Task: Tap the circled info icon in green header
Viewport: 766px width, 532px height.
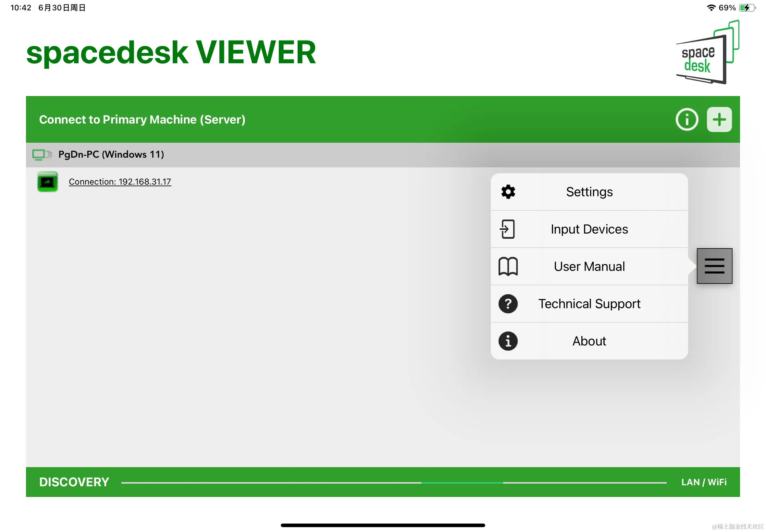Action: 686,119
